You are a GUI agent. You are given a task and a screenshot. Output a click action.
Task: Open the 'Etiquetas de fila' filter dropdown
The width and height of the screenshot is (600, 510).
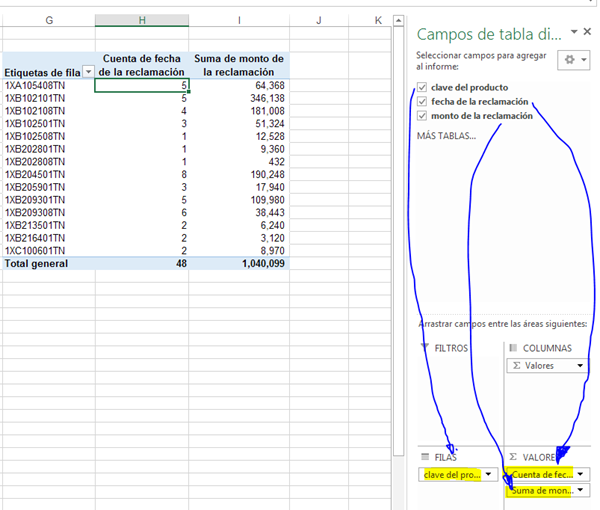(88, 72)
